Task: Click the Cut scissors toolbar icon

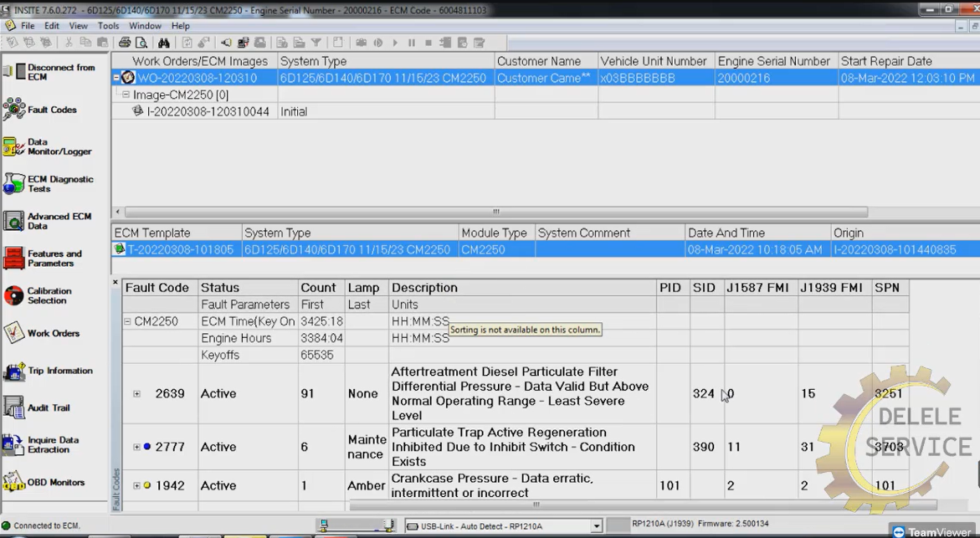Action: coord(68,43)
